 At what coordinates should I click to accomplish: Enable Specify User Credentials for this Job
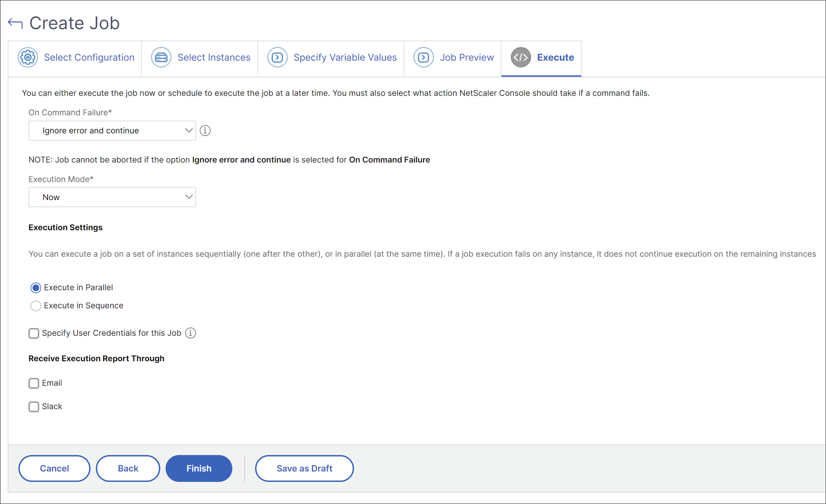click(x=34, y=334)
